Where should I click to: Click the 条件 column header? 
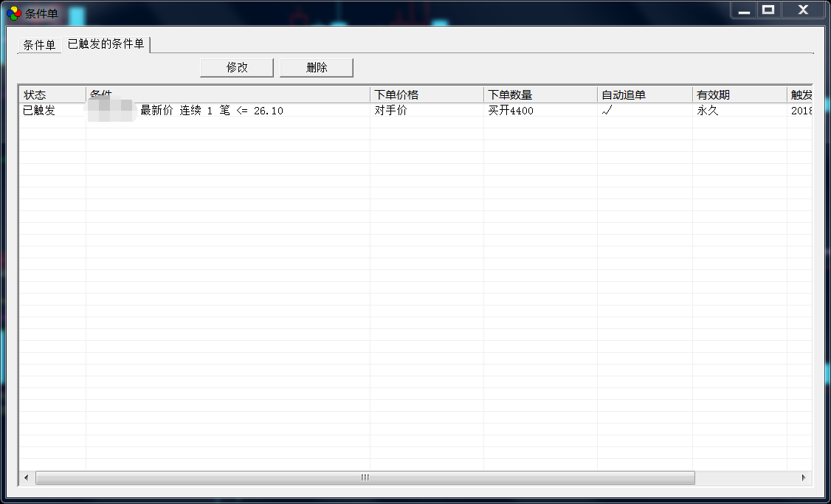[228, 95]
